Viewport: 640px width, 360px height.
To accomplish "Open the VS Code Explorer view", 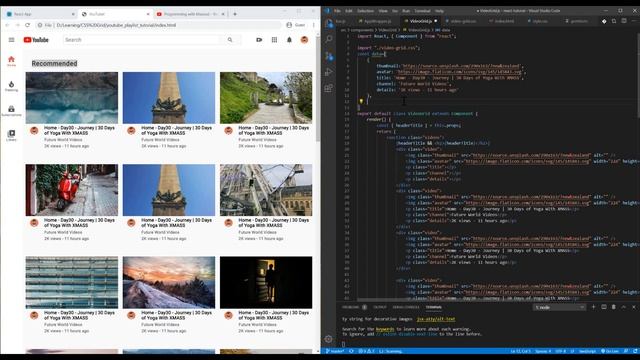I will (x=329, y=23).
